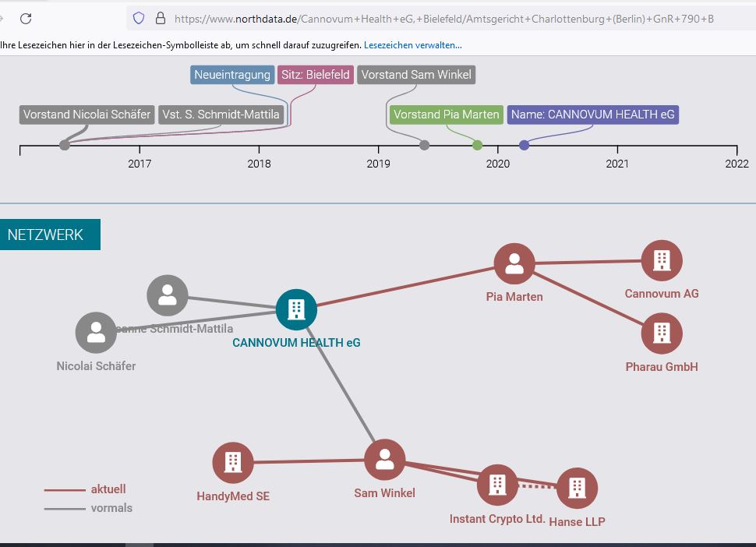756x547 pixels.
Task: Click the gray 2019 timeline event dot
Action: click(x=424, y=145)
